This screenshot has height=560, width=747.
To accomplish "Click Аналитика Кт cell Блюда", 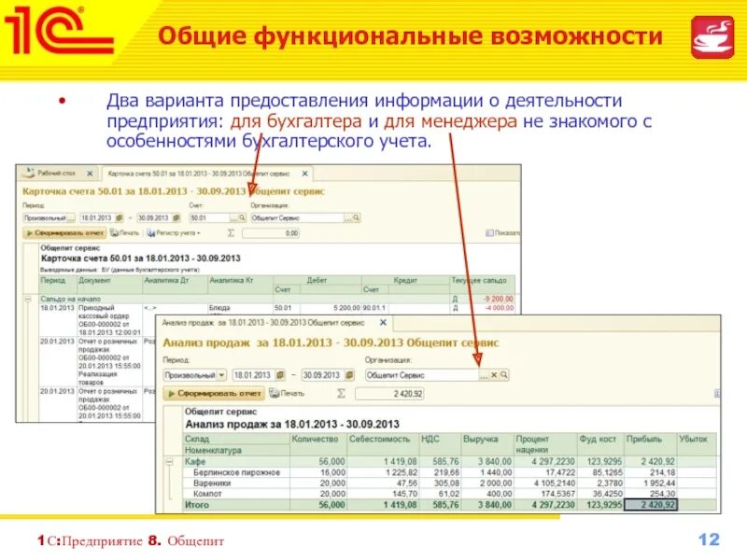I will tap(219, 308).
